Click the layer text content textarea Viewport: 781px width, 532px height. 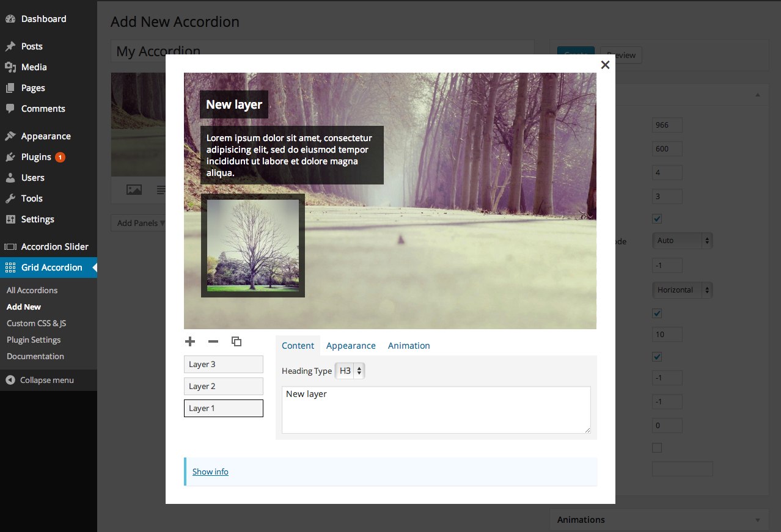(x=436, y=410)
